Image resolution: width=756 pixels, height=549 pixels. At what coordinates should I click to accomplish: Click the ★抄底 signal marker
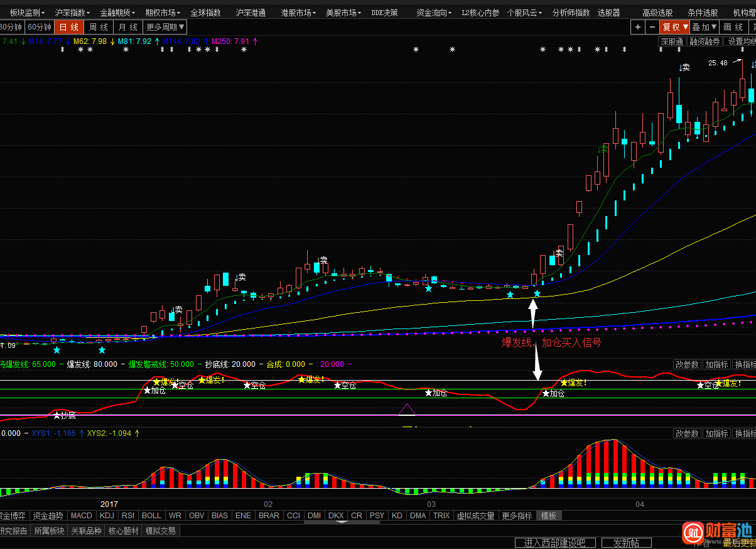(65, 415)
